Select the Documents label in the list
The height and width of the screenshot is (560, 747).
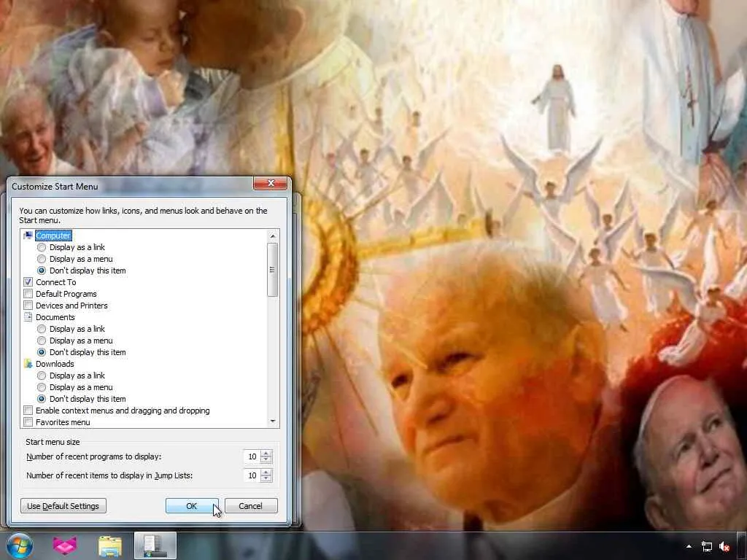click(x=55, y=317)
